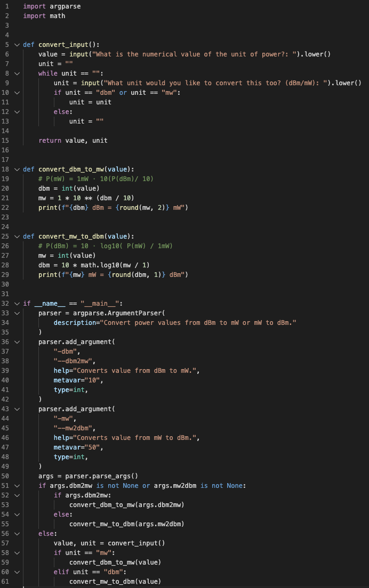This screenshot has width=369, height=588.
Task: Collapse the first add_argument fold at line 36
Action: (x=17, y=342)
